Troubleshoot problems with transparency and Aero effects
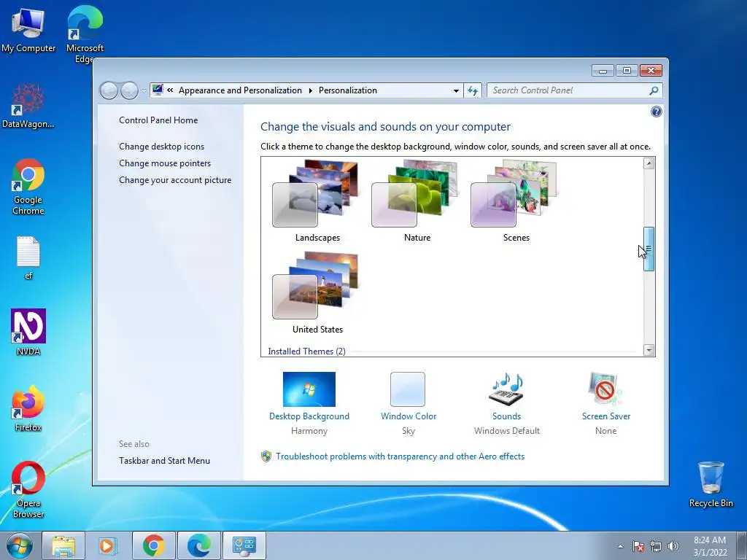The width and height of the screenshot is (747, 560). [x=400, y=456]
